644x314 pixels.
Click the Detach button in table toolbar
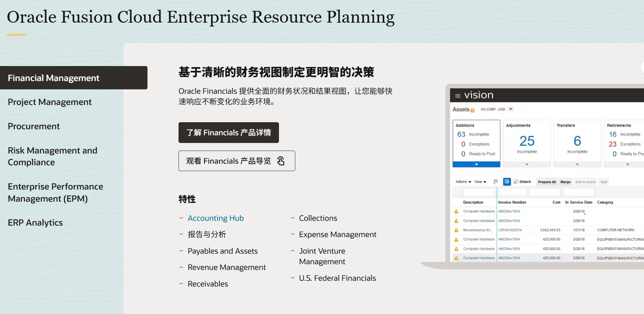coord(522,182)
